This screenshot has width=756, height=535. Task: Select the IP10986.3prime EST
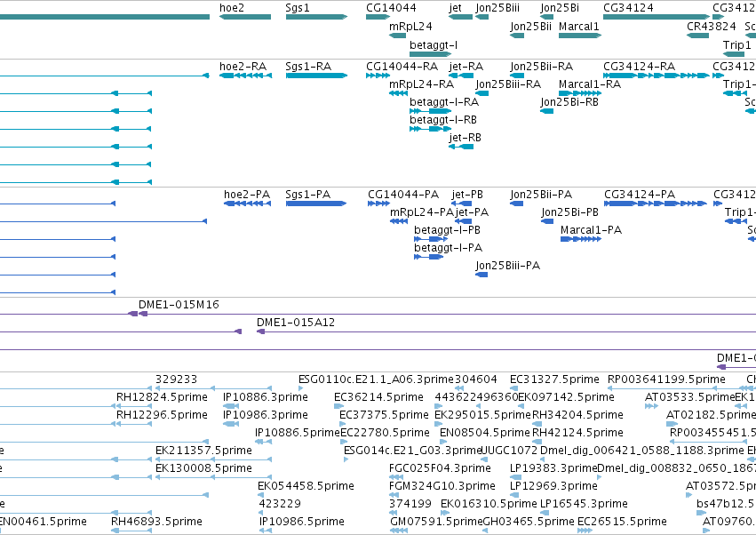[231, 424]
